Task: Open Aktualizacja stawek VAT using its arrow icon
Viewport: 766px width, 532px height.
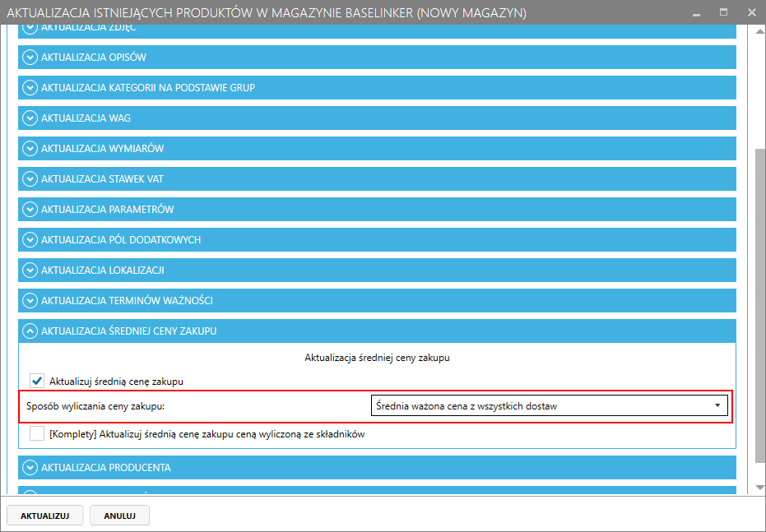Action: coord(30,179)
